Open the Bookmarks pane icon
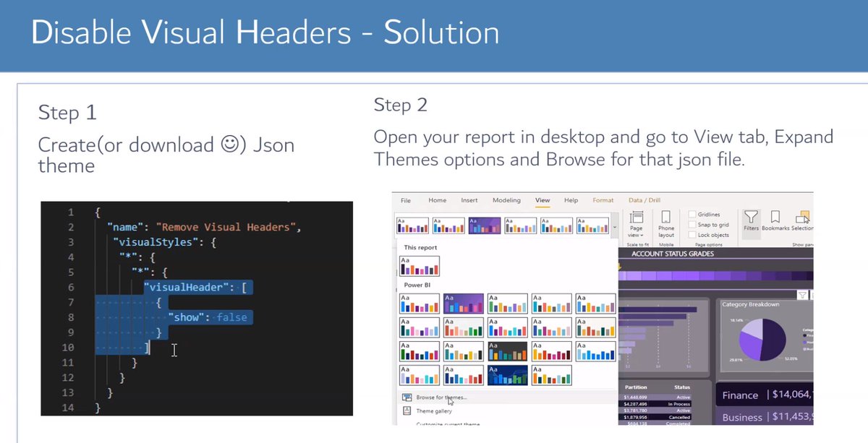The image size is (868, 443). [x=775, y=217]
